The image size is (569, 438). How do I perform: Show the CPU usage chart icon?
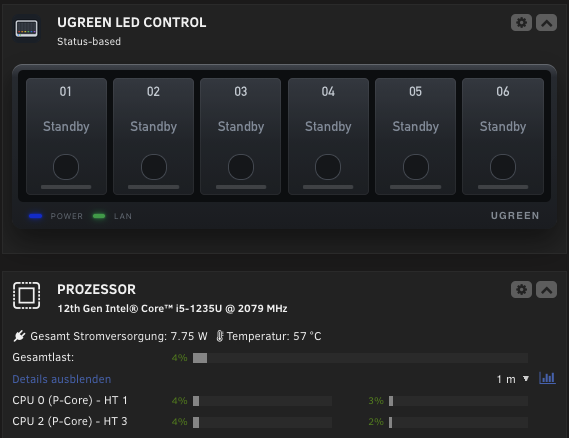[547, 378]
